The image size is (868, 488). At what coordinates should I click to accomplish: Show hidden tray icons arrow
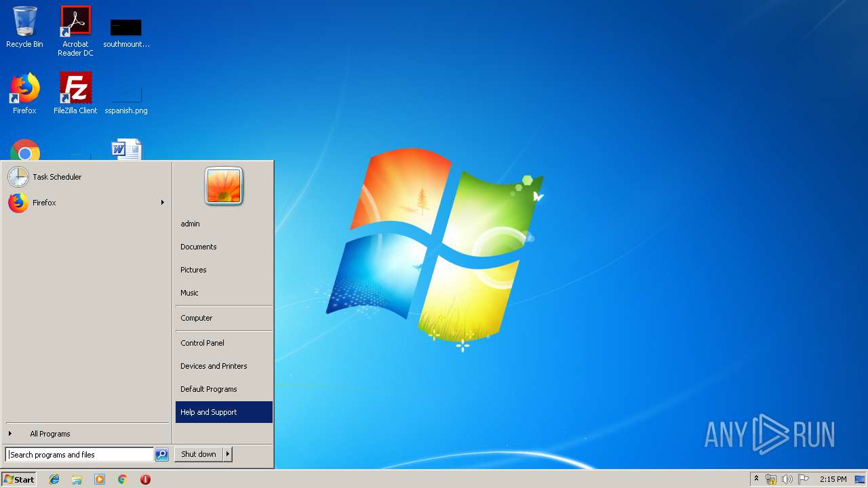pos(756,479)
